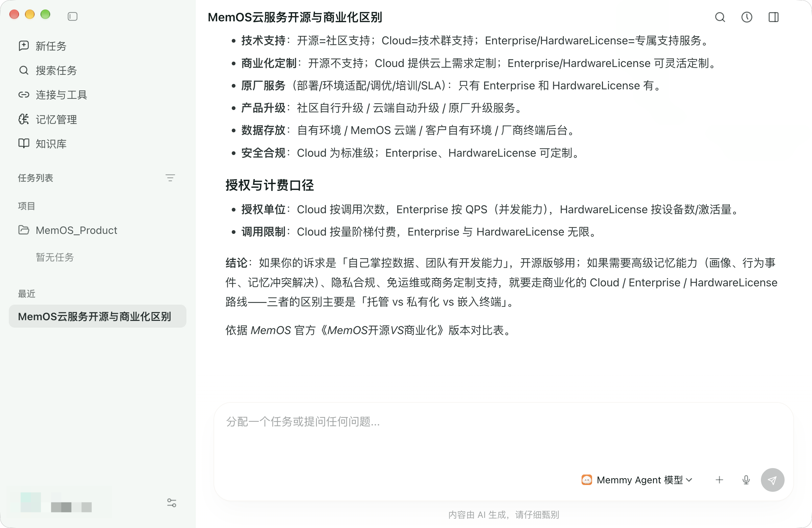This screenshot has height=528, width=812.
Task: Open the history clock icon
Action: coord(746,17)
